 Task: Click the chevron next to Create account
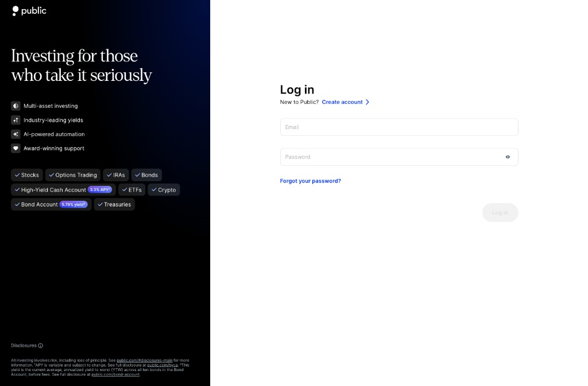click(x=367, y=102)
